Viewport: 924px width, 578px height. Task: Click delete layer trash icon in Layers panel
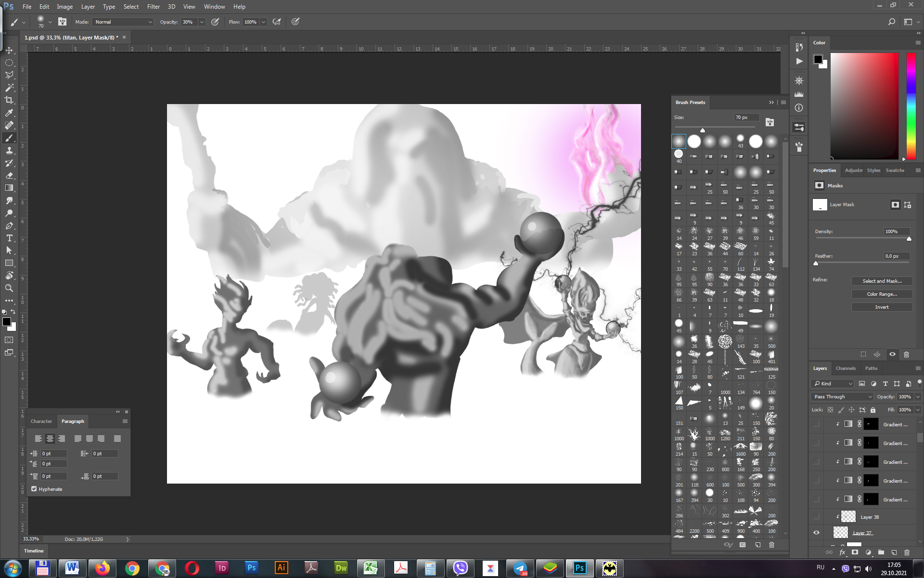(x=907, y=552)
